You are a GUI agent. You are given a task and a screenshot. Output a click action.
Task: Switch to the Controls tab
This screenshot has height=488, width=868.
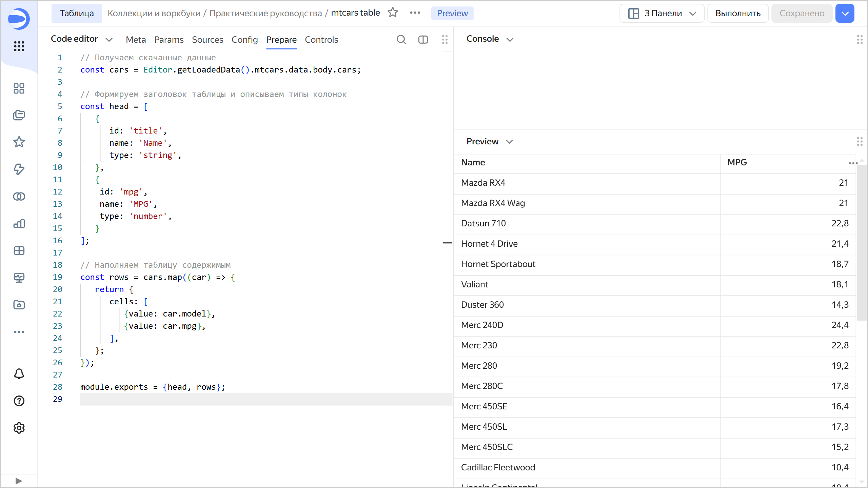(321, 40)
